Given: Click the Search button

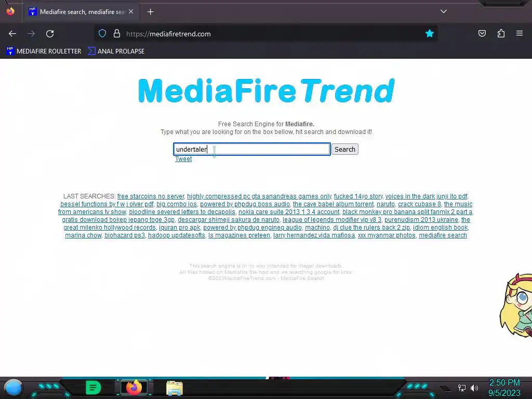Looking at the screenshot, I should coord(345,149).
